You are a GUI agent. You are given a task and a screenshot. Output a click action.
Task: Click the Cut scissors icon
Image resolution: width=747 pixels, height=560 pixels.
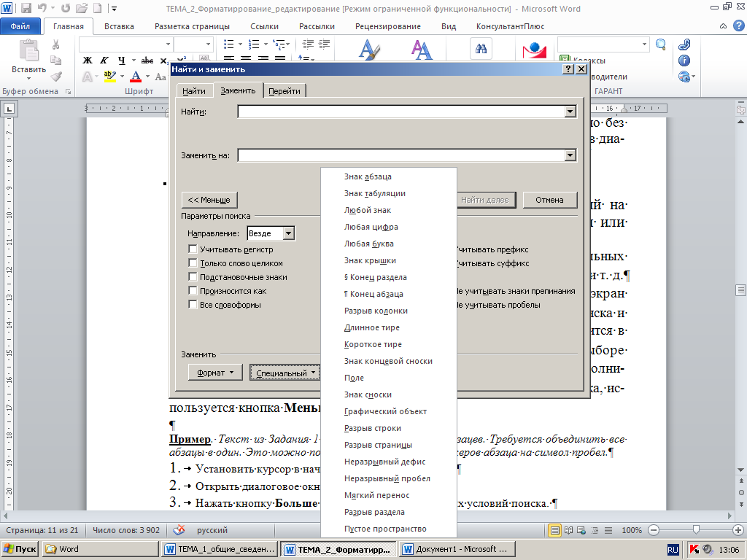(55, 44)
